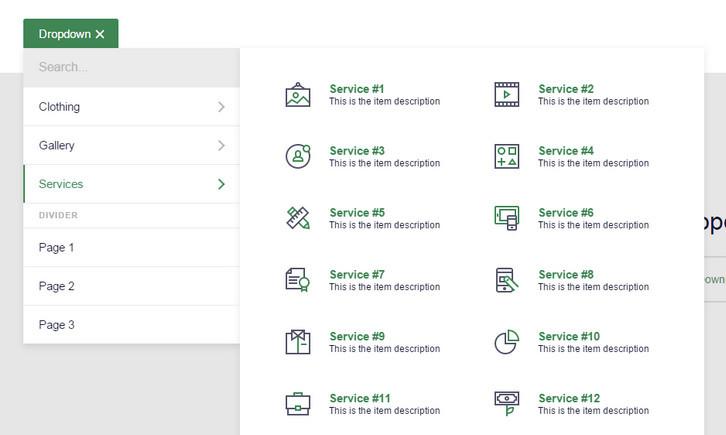Screen dimensions: 726x435
Task: Focus the Search field in the dropdown
Action: [131, 67]
